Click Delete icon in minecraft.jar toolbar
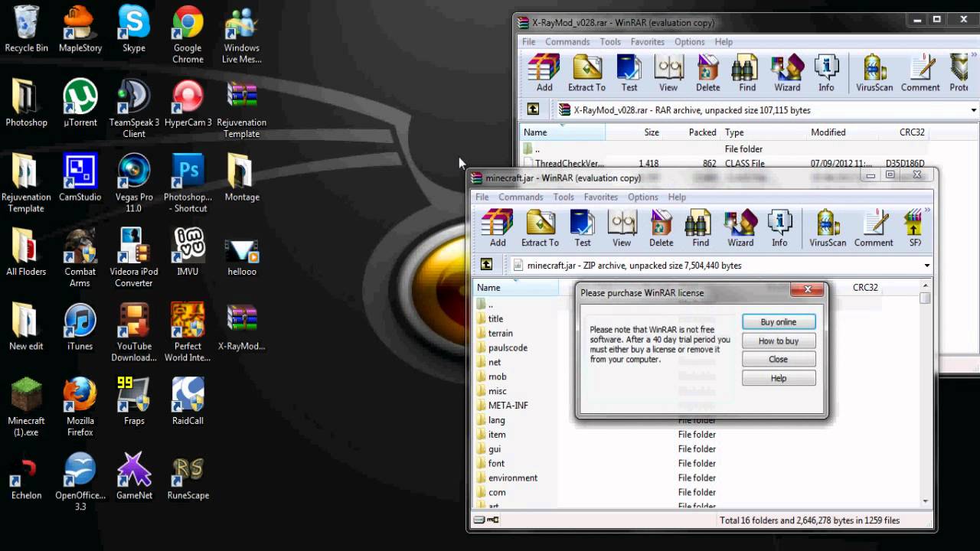 click(x=661, y=228)
